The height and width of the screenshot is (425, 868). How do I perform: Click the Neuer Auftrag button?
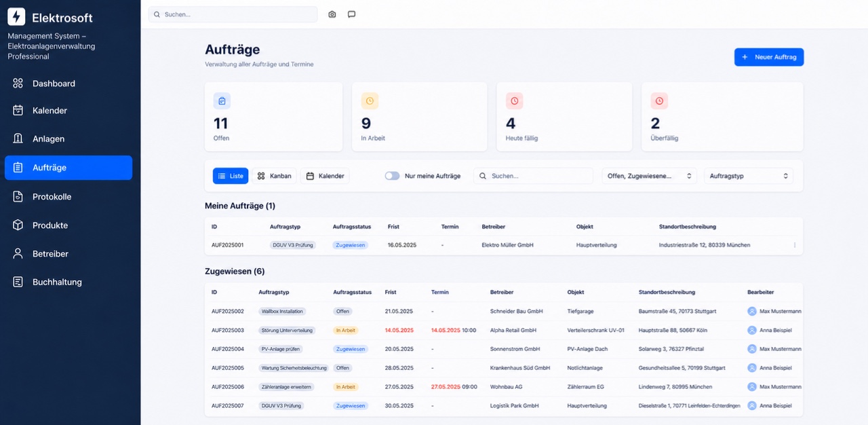(x=769, y=57)
